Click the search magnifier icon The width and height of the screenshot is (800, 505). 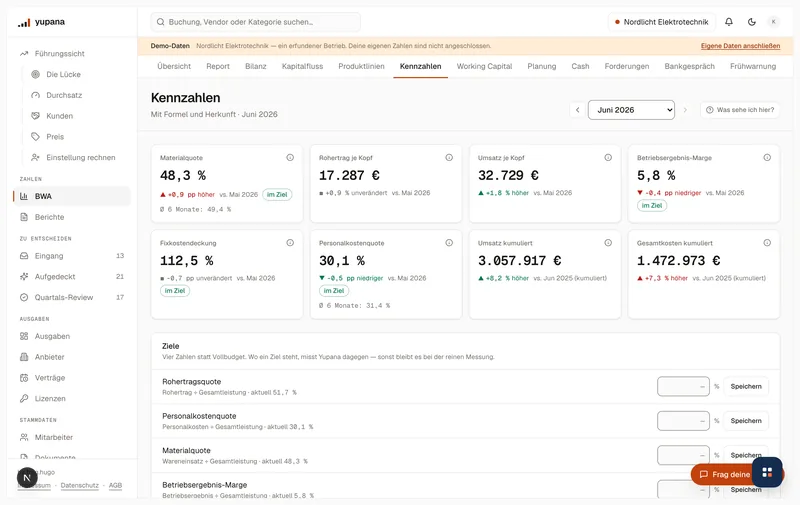(x=161, y=22)
